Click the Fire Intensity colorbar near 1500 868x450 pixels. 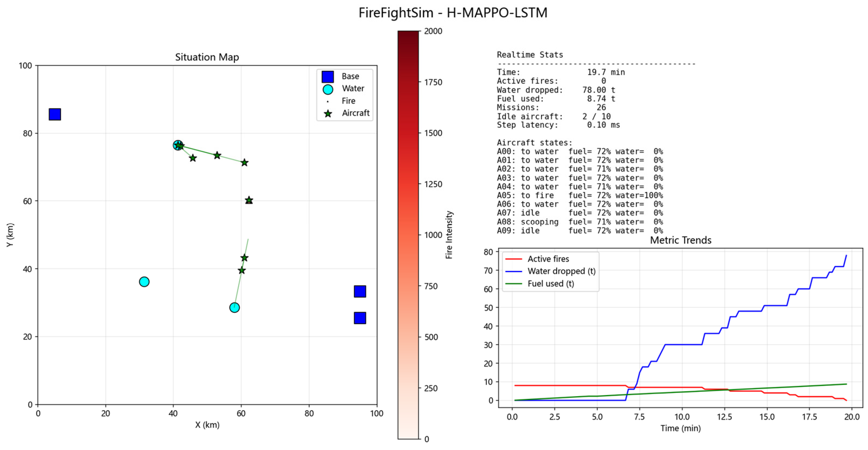pyautogui.click(x=408, y=133)
